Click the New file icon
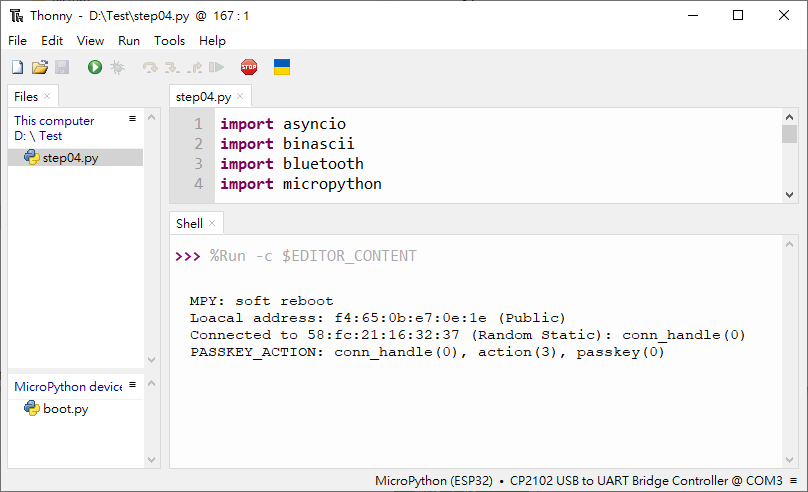808x492 pixels. [18, 67]
